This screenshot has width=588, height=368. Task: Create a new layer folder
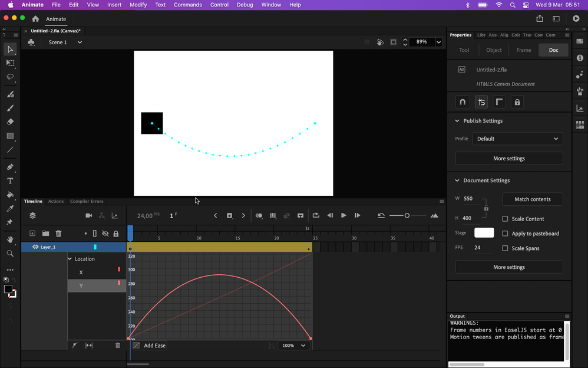click(45, 234)
